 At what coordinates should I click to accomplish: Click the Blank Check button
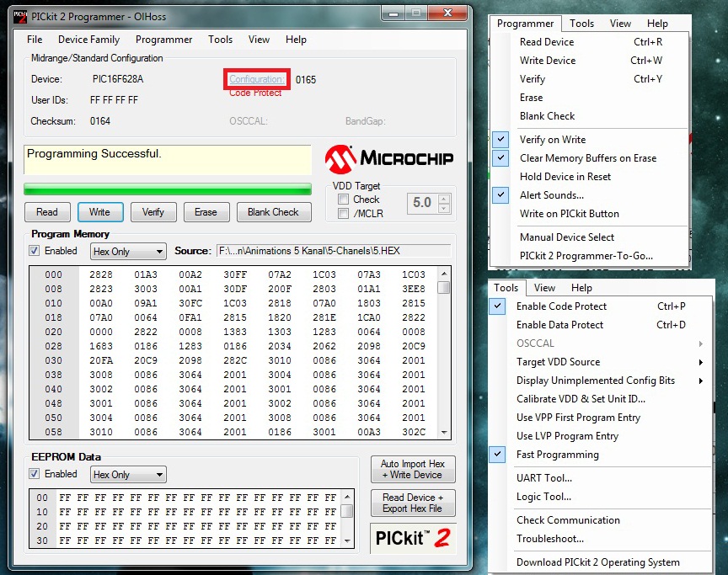click(x=274, y=212)
